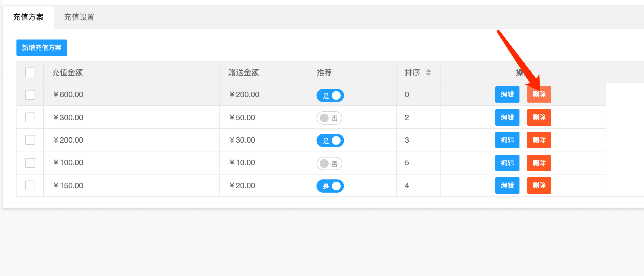
Task: Delete the ¥150.00 recharge plan
Action: click(539, 185)
